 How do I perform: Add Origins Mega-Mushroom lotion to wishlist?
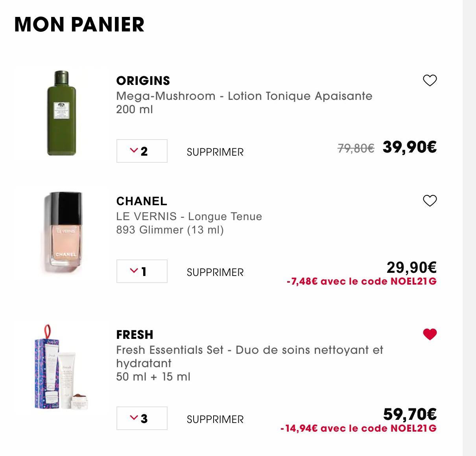[x=430, y=81]
